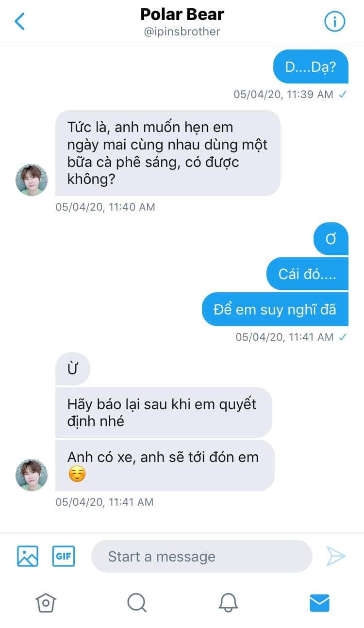Image resolution: width=364 pixels, height=628 pixels.
Task: Tap the Polar Bear title
Action: click(x=182, y=15)
